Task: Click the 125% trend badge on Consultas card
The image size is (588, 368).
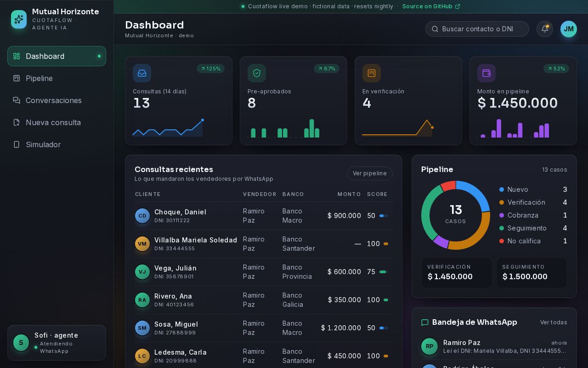Action: [210, 69]
